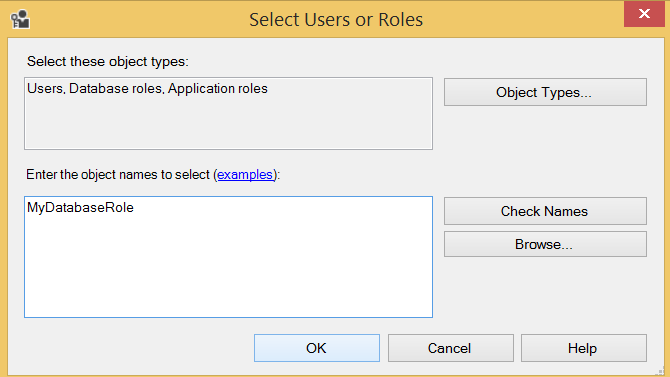Follow the examples hyperlink
The width and height of the screenshot is (670, 377).
245,174
